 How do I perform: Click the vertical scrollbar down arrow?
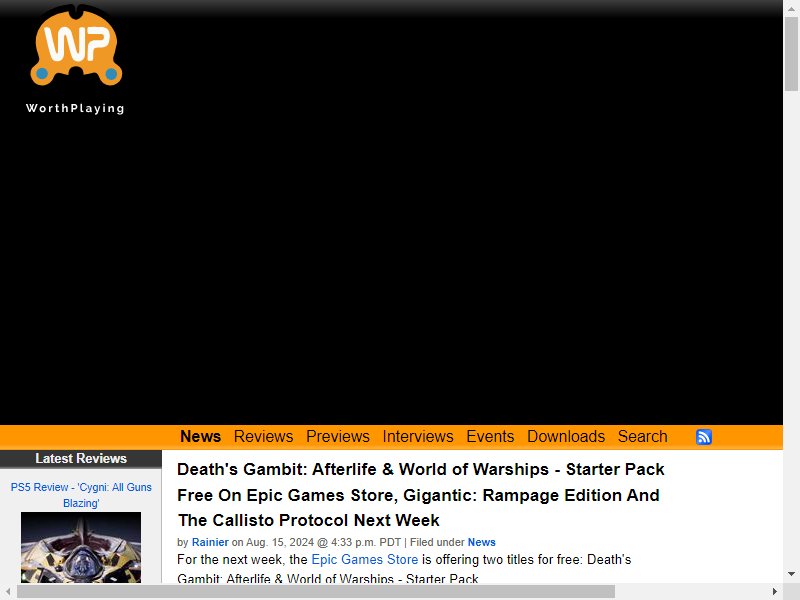tap(791, 574)
